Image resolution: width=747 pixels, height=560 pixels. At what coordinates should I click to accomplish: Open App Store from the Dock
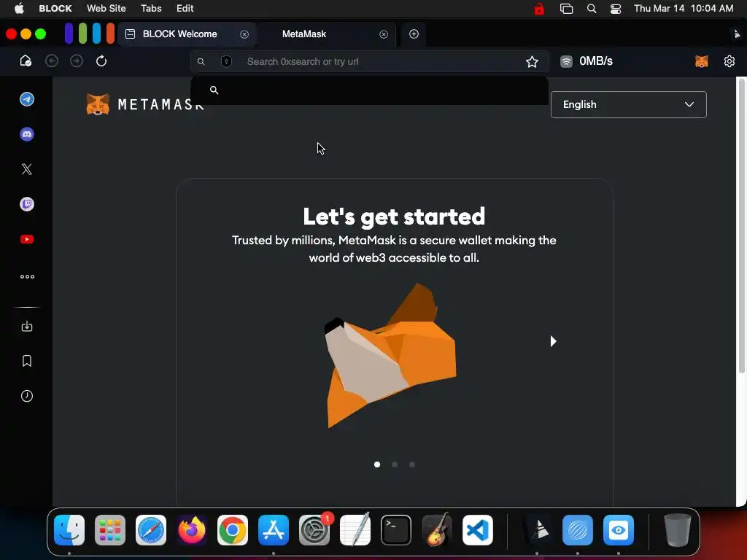pos(274,530)
